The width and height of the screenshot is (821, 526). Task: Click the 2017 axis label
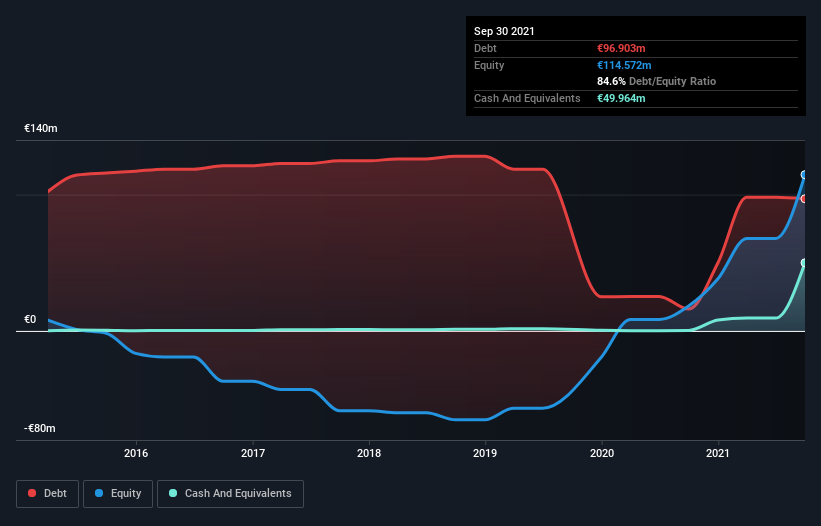[253, 453]
